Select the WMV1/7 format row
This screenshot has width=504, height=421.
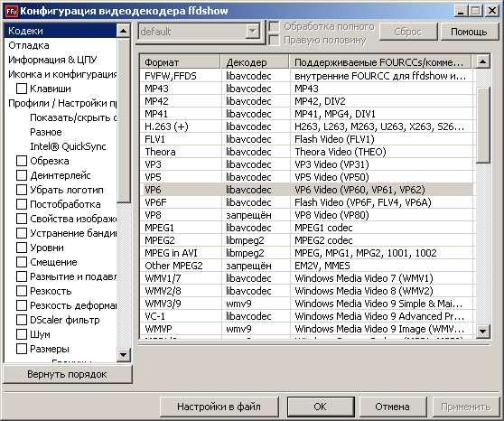pyautogui.click(x=306, y=278)
